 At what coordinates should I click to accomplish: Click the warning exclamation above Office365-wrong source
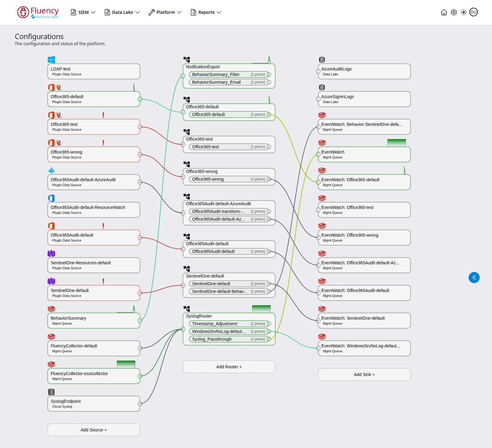pyautogui.click(x=103, y=143)
